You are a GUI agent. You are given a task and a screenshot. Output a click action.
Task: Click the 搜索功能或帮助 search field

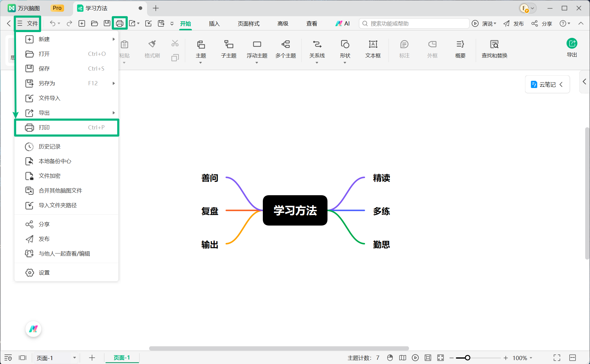click(x=414, y=23)
